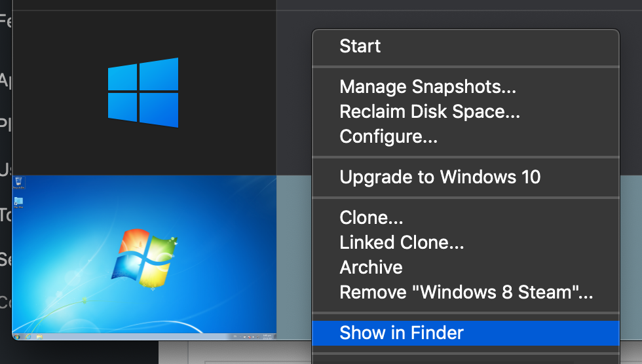Click the Internet Explorer taskbar icon
Viewport: 642px width, 364px height.
tap(28, 337)
